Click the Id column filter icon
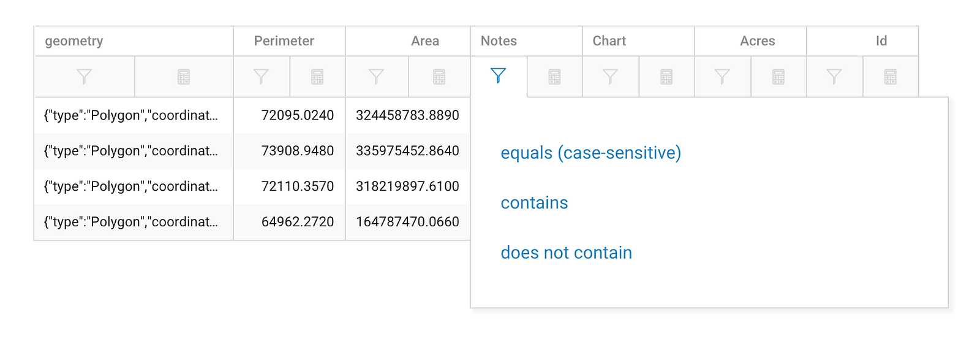This screenshot has width=980, height=344. 834,77
